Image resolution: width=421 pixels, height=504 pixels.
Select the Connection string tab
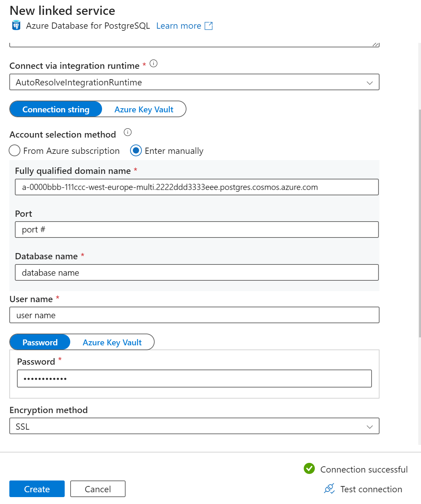55,109
